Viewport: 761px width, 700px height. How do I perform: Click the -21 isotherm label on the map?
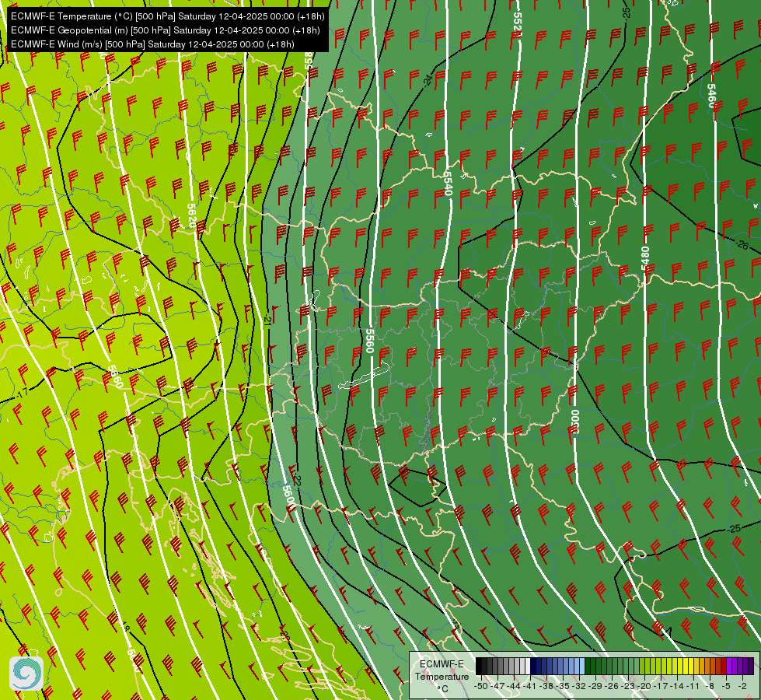click(x=267, y=319)
